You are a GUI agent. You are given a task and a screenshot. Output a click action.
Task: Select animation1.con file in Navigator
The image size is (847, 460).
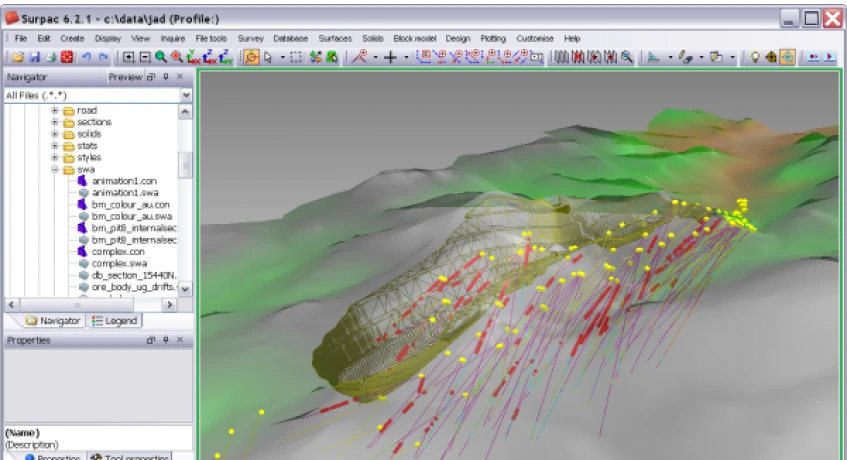point(124,181)
